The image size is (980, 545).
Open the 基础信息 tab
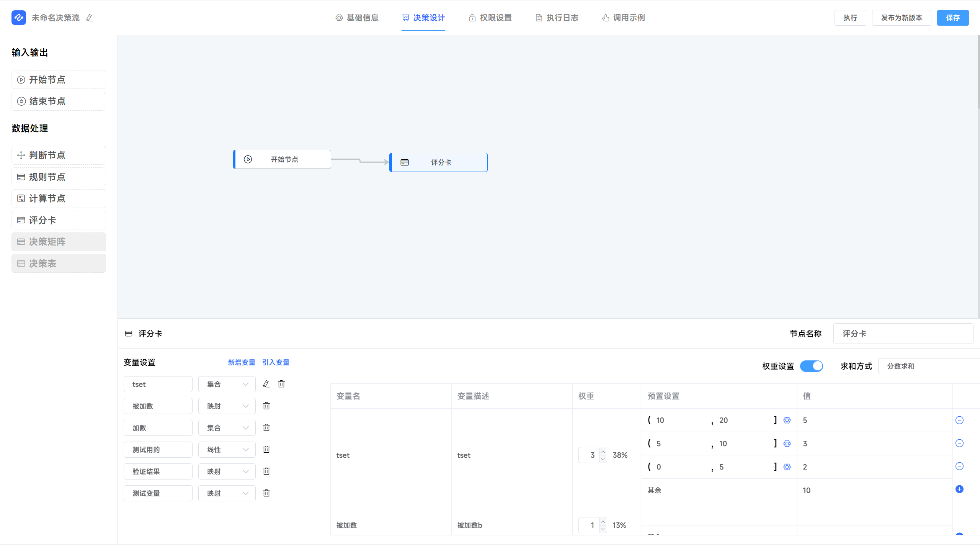(x=357, y=18)
